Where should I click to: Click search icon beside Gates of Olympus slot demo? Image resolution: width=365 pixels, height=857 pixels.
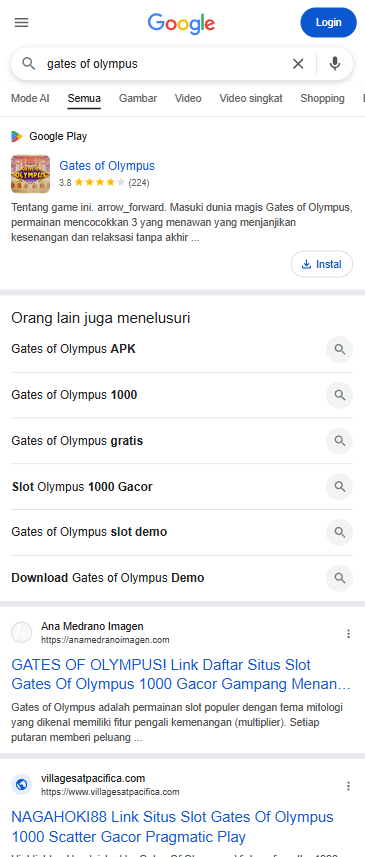pos(340,532)
